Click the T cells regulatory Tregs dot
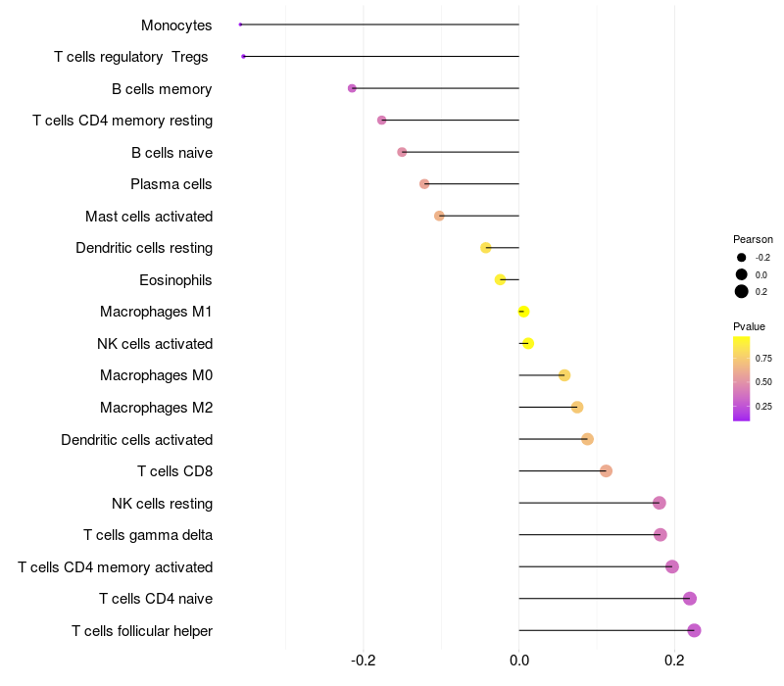Screen dimensions: 784x686 [x=243, y=57]
